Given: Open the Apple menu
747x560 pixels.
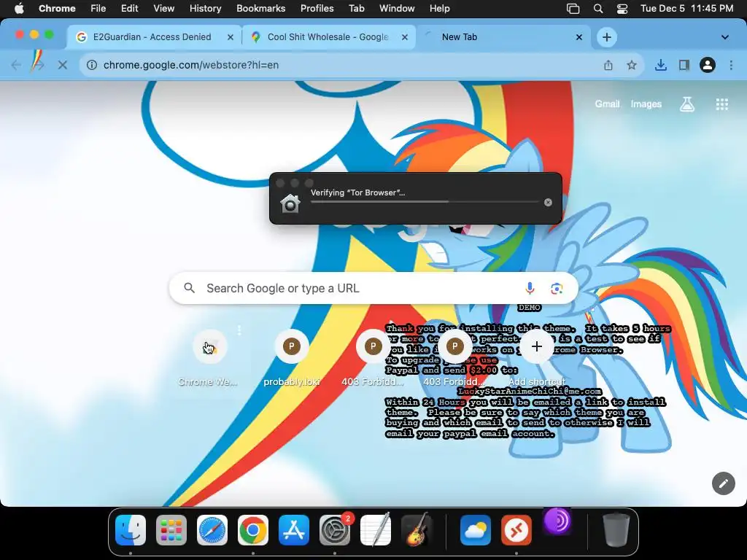Looking at the screenshot, I should (x=19, y=8).
